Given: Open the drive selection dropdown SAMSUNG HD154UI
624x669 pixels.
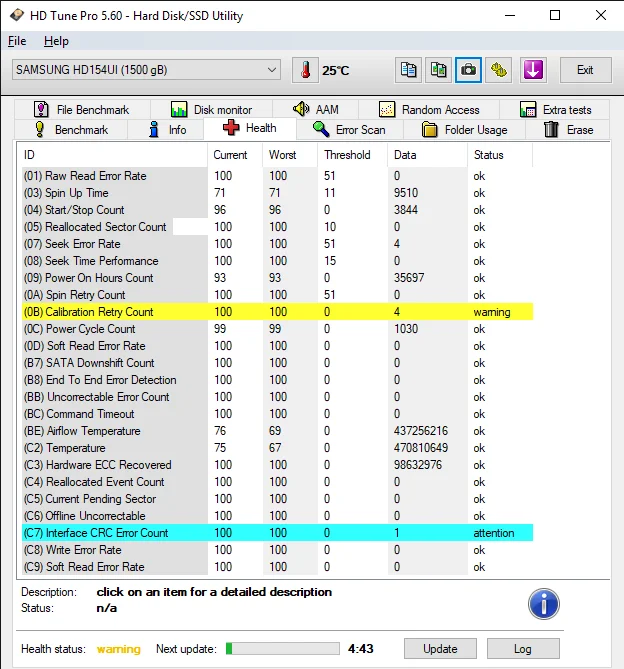Looking at the screenshot, I should [146, 70].
